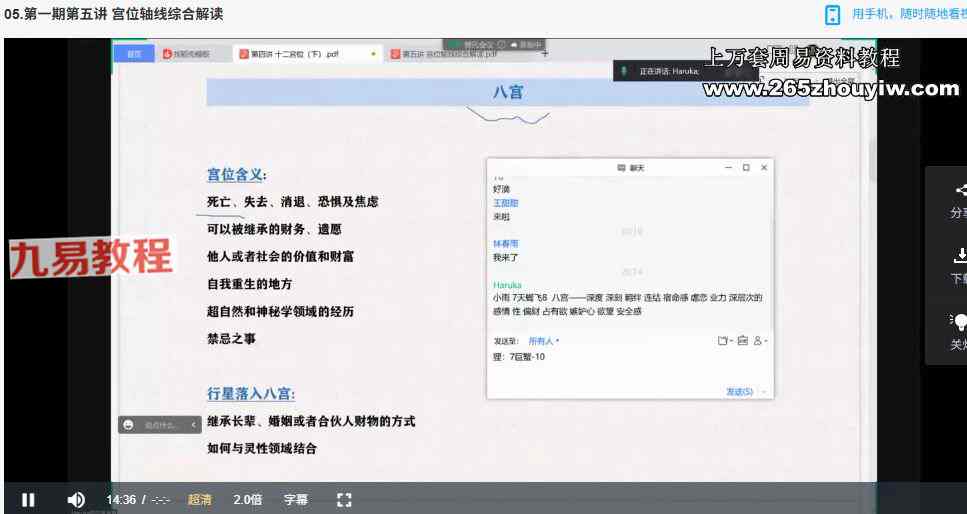Click the share icon on right sidebar

click(x=960, y=190)
